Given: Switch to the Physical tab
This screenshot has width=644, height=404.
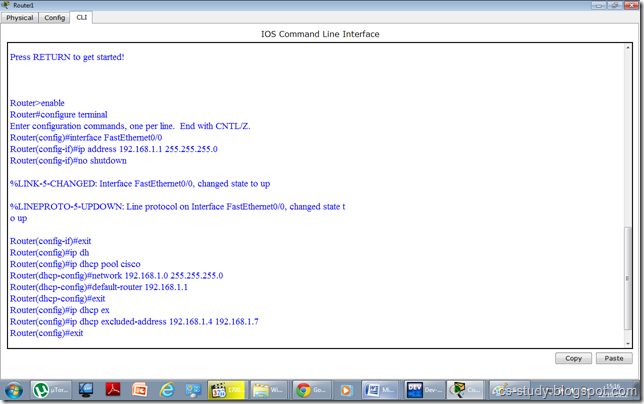Looking at the screenshot, I should pyautogui.click(x=19, y=18).
